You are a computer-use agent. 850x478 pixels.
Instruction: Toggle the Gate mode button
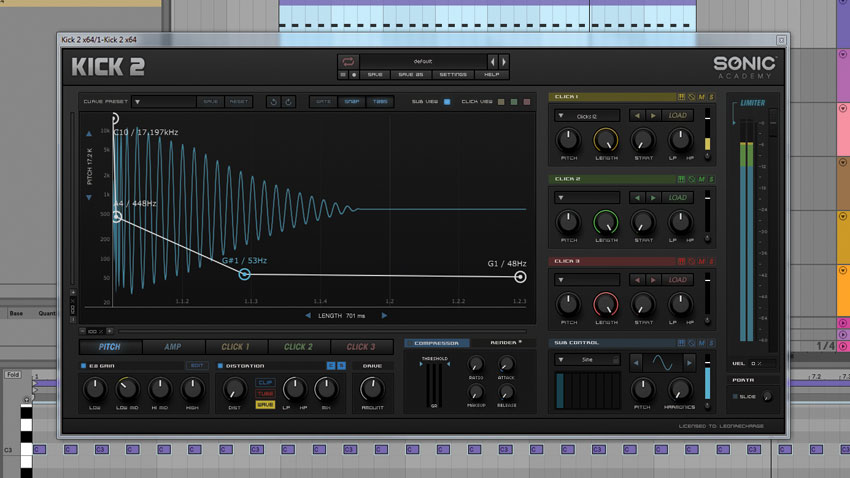(x=324, y=102)
